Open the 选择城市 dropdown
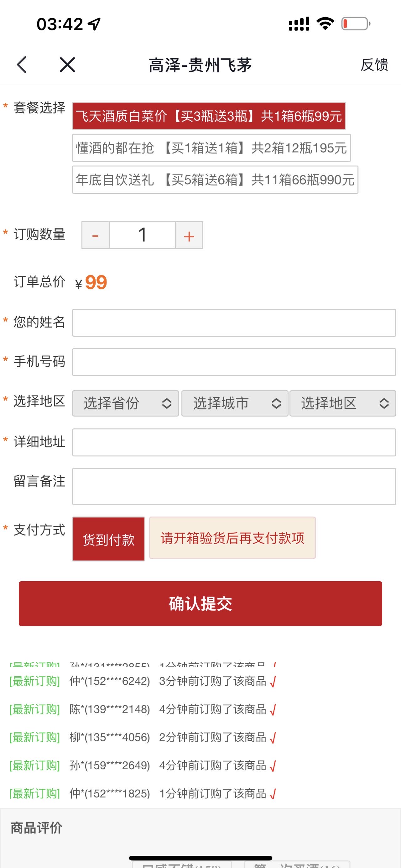The image size is (401, 868). point(234,403)
